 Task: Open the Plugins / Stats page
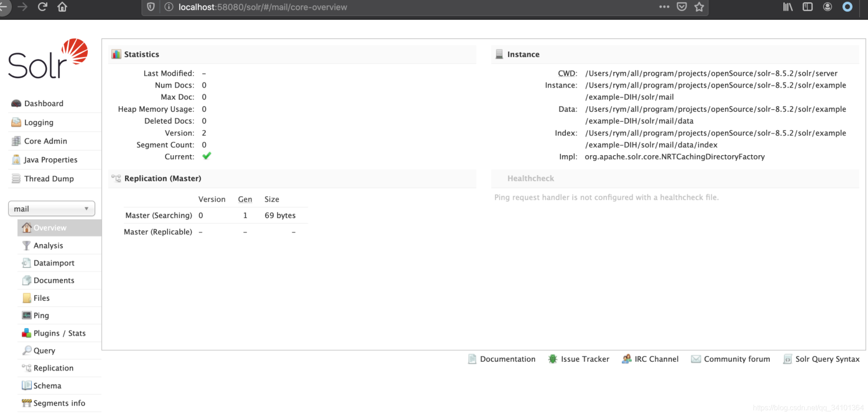click(x=59, y=333)
